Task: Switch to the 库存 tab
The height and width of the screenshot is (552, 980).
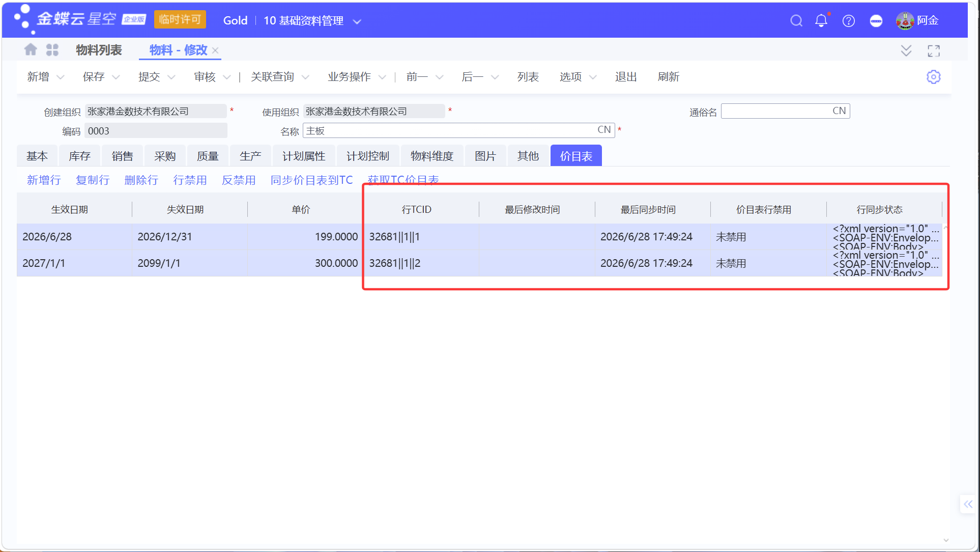Action: (x=80, y=156)
